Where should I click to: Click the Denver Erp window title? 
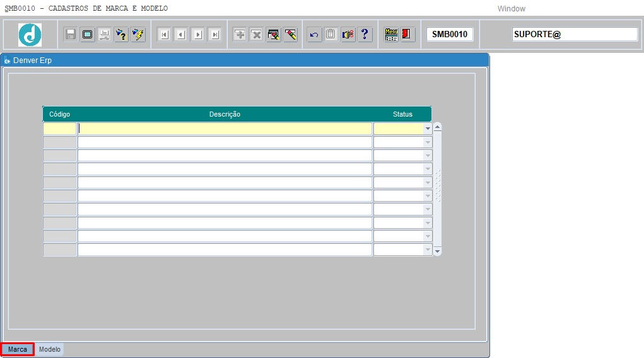pyautogui.click(x=32, y=61)
